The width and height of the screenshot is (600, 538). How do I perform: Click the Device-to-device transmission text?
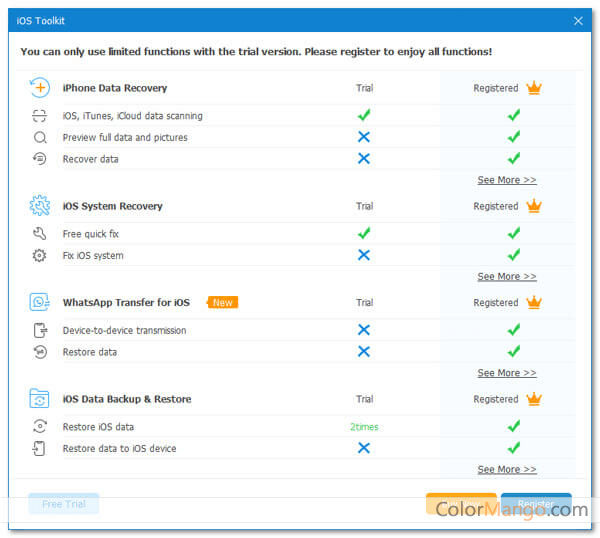point(124,330)
